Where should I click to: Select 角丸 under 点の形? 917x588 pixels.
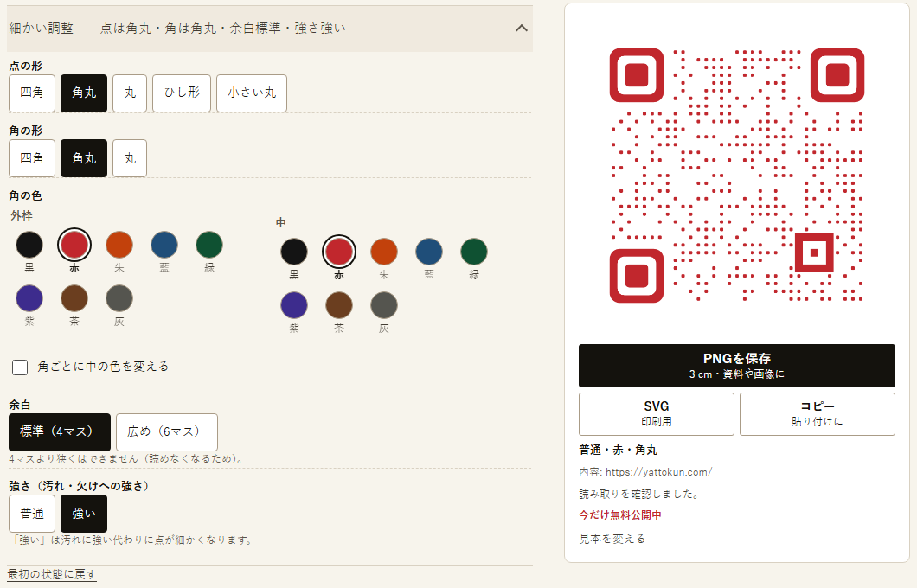pos(84,93)
